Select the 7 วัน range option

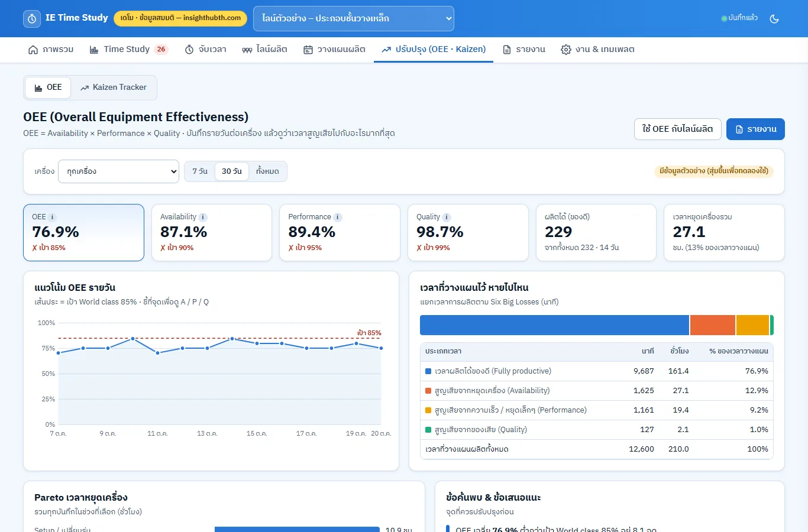pyautogui.click(x=200, y=171)
